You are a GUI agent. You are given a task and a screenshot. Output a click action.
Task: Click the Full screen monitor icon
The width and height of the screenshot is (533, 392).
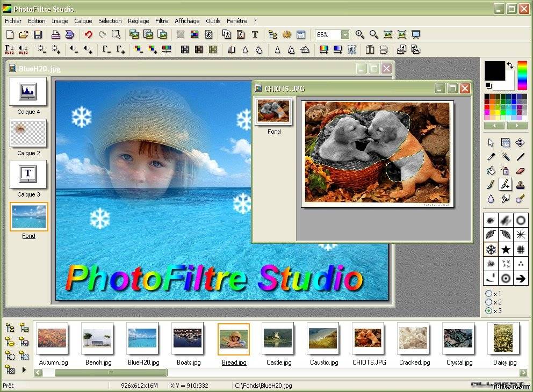pos(416,34)
